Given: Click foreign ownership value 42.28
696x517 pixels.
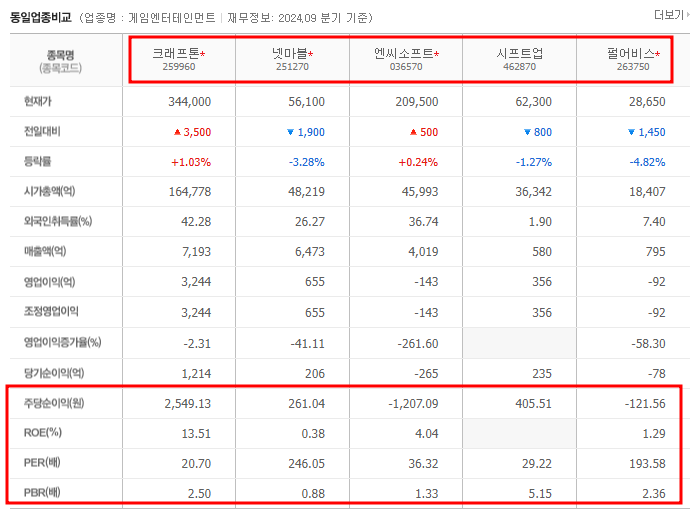Looking at the screenshot, I should click(x=196, y=222).
